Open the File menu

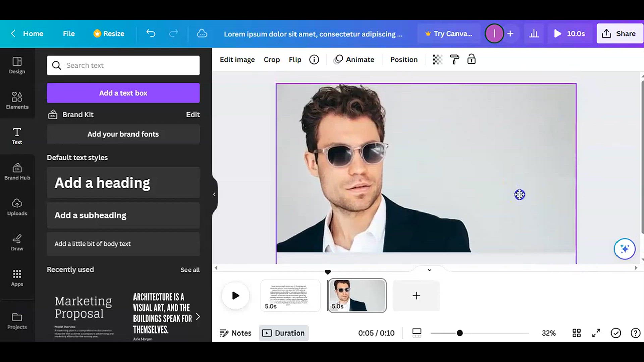[69, 33]
